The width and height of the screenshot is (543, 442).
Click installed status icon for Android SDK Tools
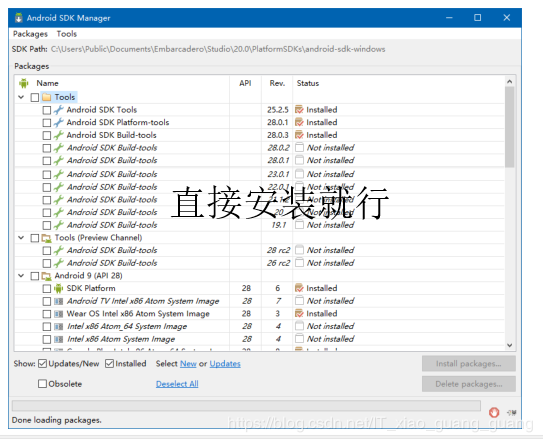[299, 110]
